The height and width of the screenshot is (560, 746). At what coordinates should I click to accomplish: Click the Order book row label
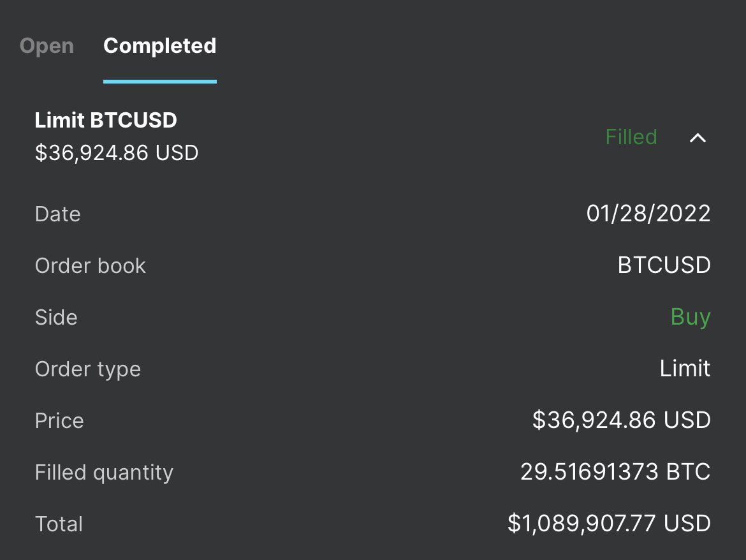[91, 265]
